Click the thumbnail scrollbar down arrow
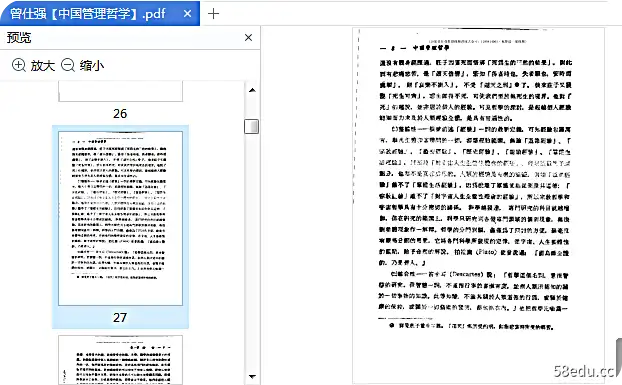 (252, 376)
